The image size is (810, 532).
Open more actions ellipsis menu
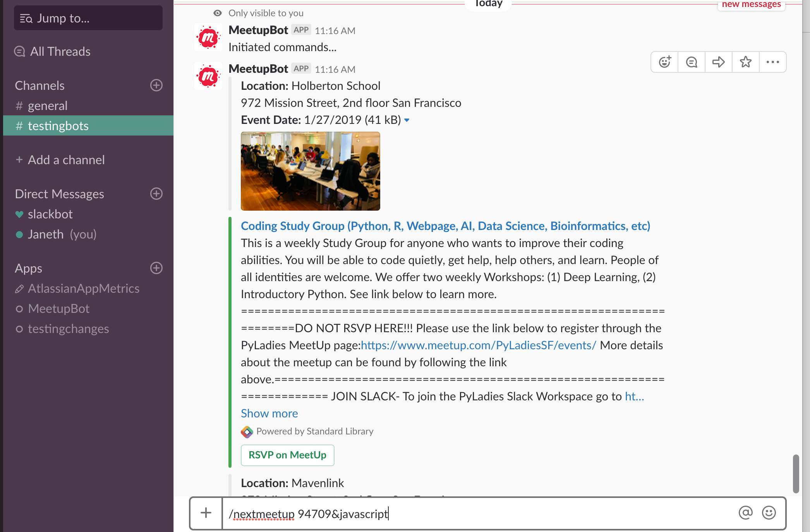point(772,62)
